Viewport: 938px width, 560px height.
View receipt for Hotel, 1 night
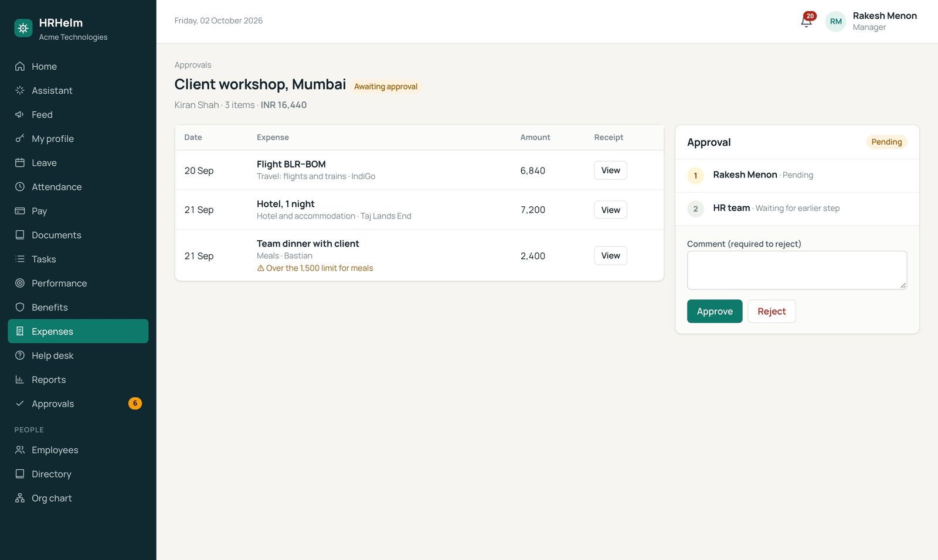(x=610, y=210)
